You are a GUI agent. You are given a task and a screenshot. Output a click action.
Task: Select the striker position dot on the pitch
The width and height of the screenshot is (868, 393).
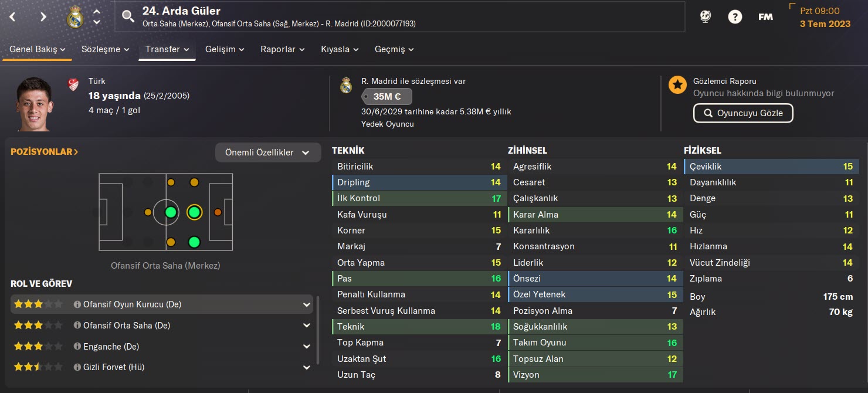click(x=218, y=212)
